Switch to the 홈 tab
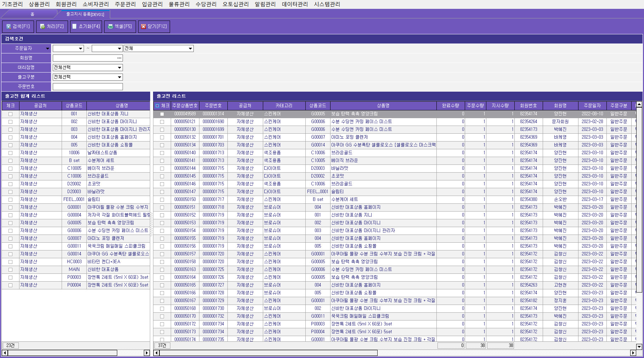This screenshot has width=644, height=358. 32,14
